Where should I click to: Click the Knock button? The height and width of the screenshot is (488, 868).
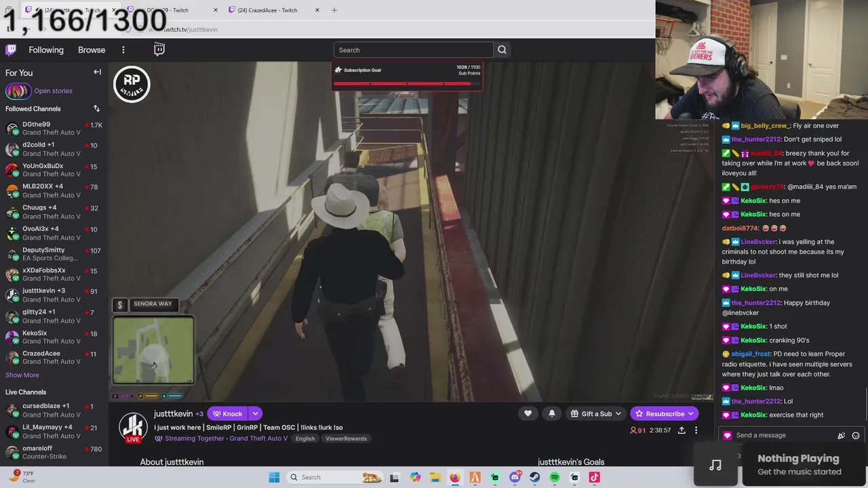pos(228,413)
